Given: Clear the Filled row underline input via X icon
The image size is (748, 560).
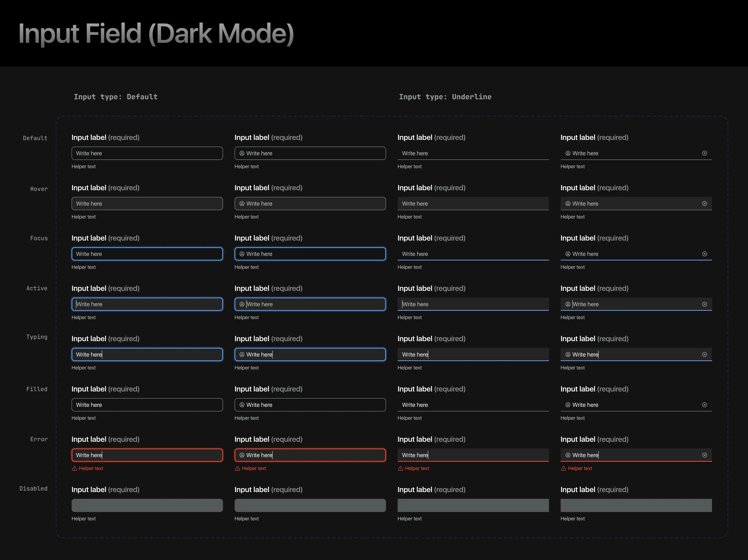Looking at the screenshot, I should (x=704, y=405).
